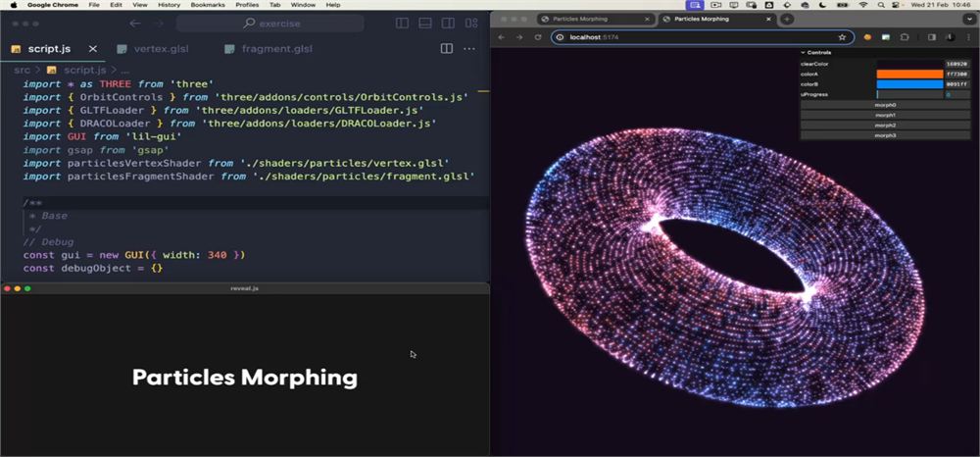Open Control Center in the menu bar
The width and height of the screenshot is (980, 457).
[896, 5]
